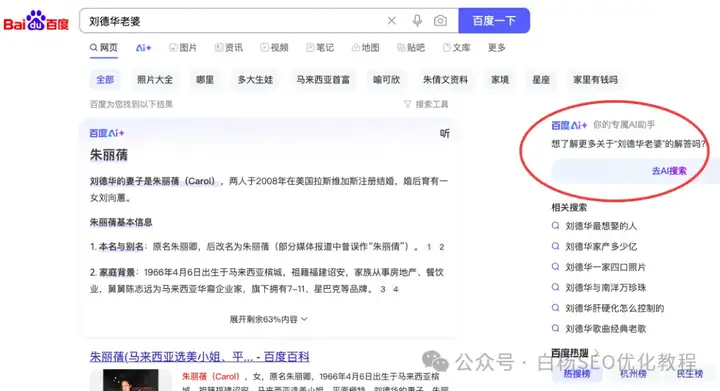Search related 刘德华歌曲经典老歌
Viewport: 720px width, 391px height.
point(606,329)
